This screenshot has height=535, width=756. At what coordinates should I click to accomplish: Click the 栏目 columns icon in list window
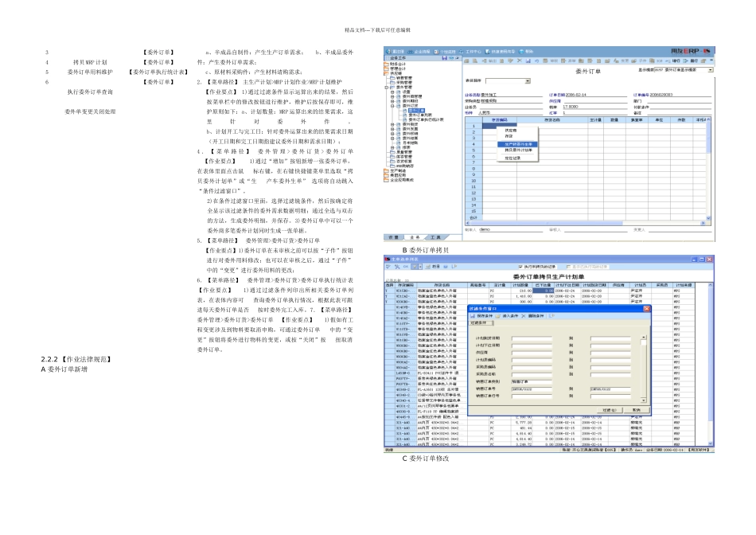tap(428, 267)
